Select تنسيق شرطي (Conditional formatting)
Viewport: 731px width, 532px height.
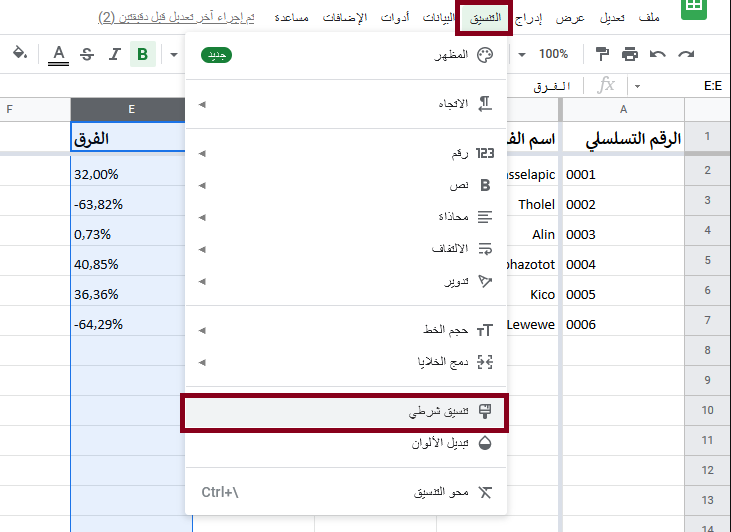345,412
